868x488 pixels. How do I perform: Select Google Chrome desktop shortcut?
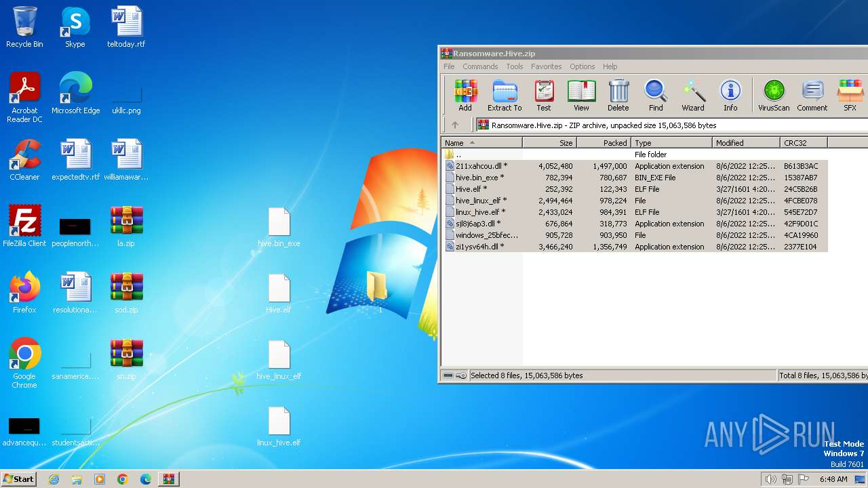(x=24, y=363)
